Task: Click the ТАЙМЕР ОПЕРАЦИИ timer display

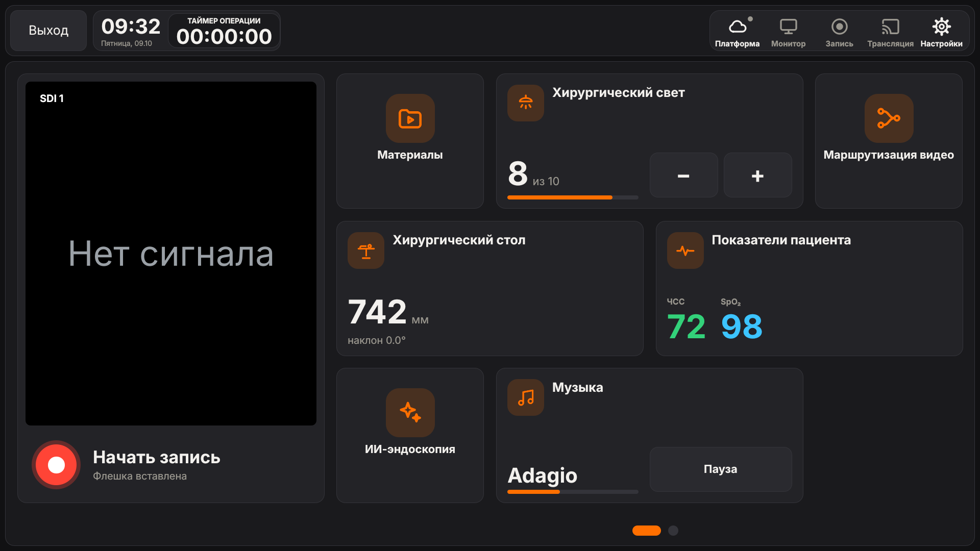Action: [x=224, y=31]
